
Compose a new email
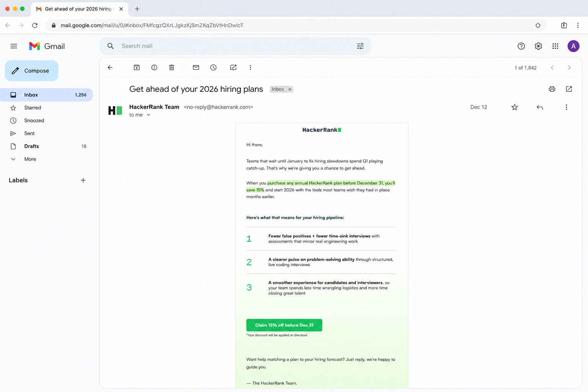click(x=31, y=70)
